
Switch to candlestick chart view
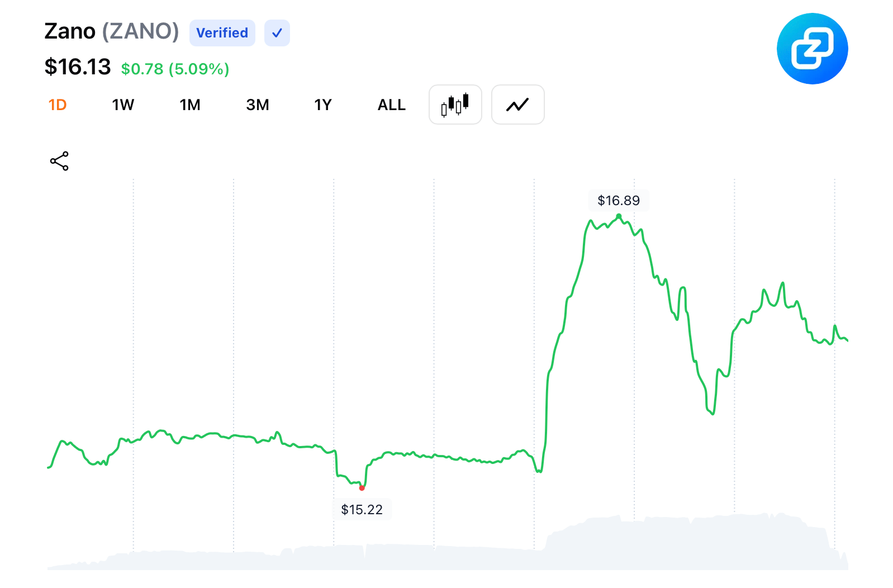click(x=455, y=105)
